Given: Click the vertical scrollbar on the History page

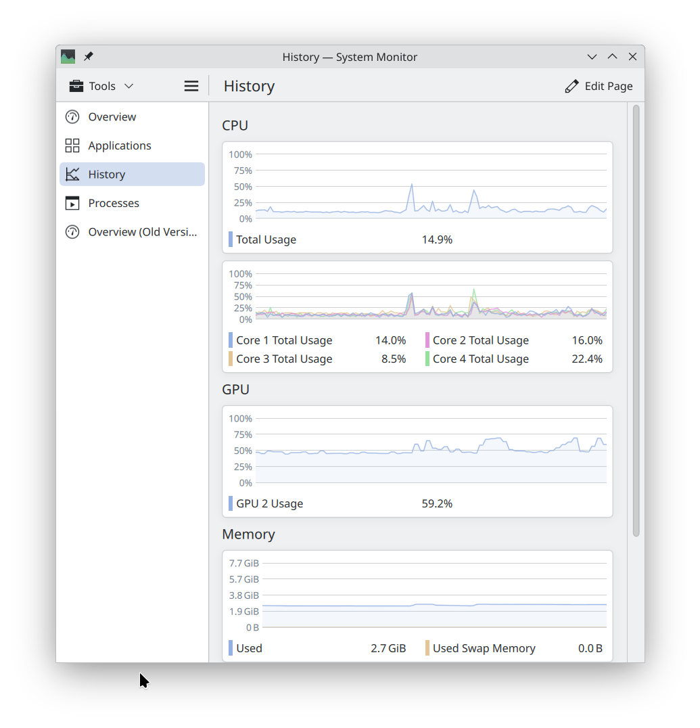Looking at the screenshot, I should (x=636, y=321).
